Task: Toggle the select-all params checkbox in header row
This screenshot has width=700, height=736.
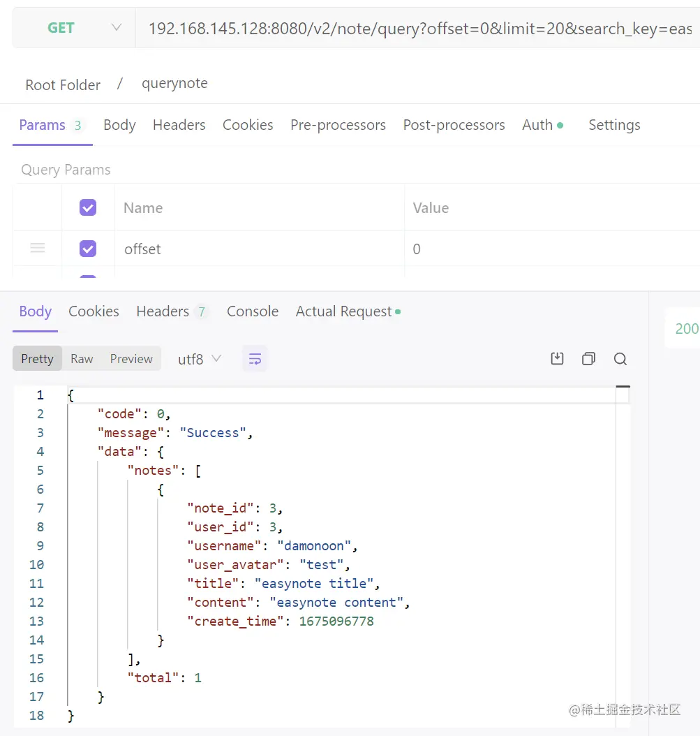Action: [x=88, y=207]
